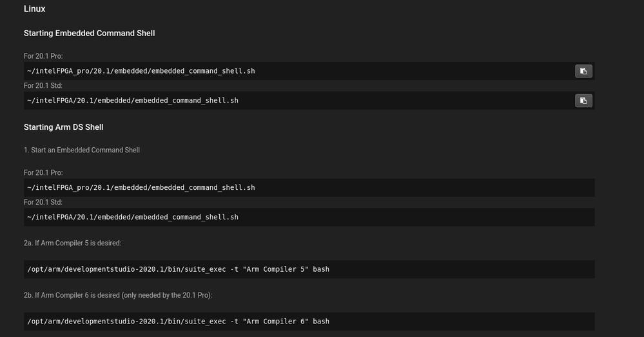644x337 pixels.
Task: Click the intelFPGA Std command under Starting Arm DS Shell
Action: pyautogui.click(x=133, y=218)
